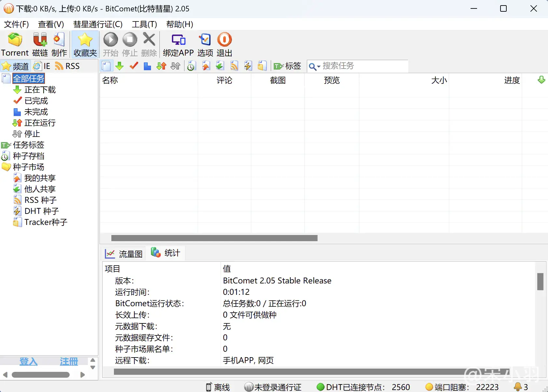Open the search task dropdown arrow
The image size is (548, 392).
[x=319, y=66]
